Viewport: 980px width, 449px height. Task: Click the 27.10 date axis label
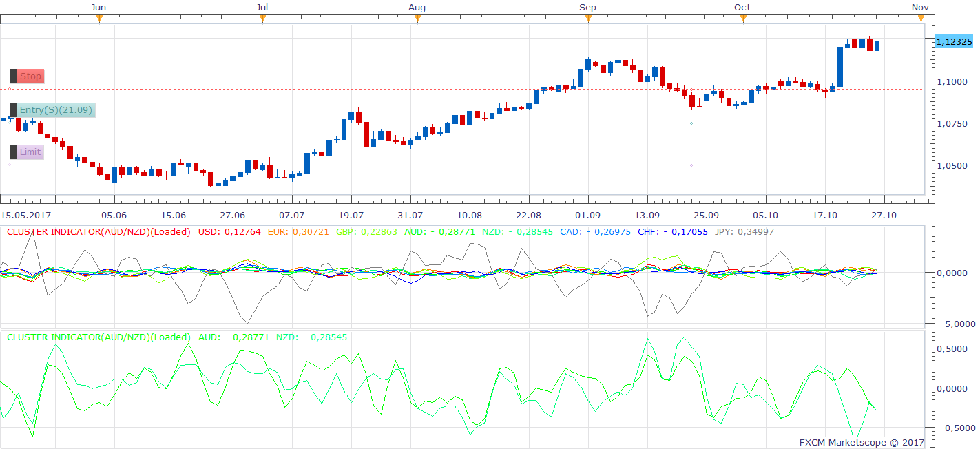[884, 216]
